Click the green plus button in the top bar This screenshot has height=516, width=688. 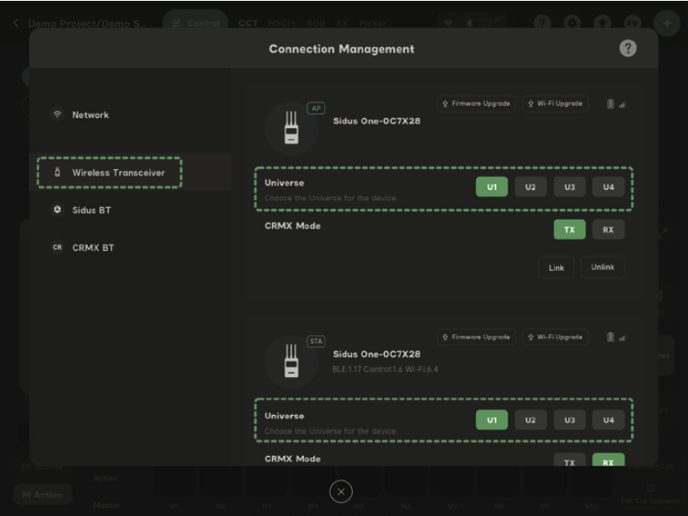pos(667,23)
